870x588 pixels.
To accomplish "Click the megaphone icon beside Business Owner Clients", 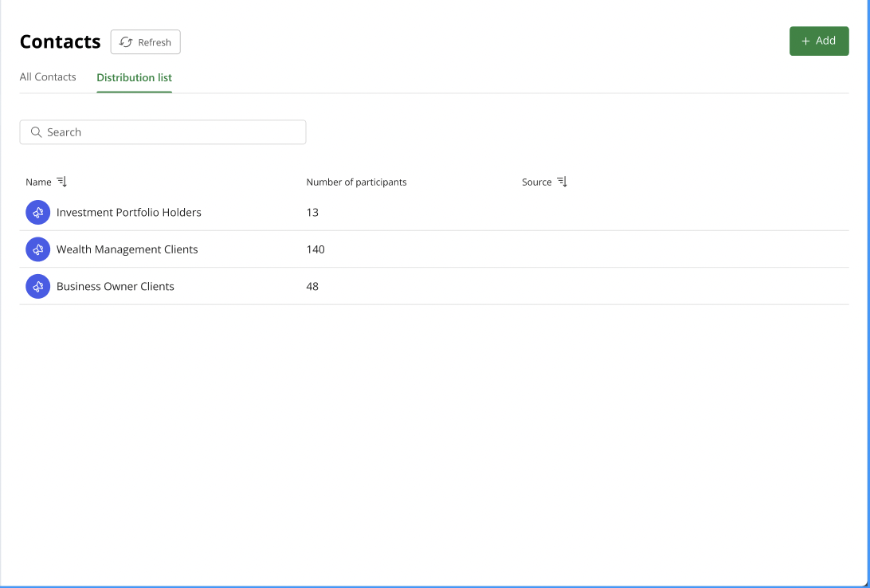I will coord(37,286).
